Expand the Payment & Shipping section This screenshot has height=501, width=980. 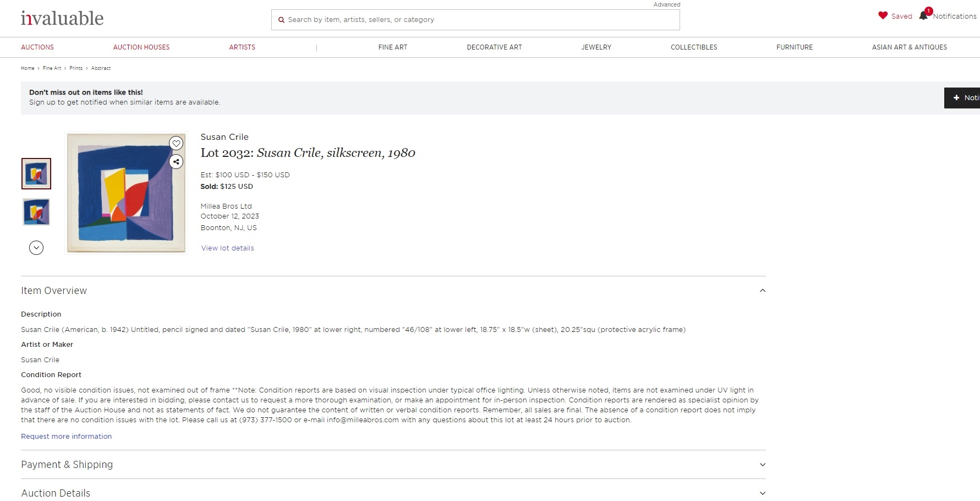[x=762, y=465]
